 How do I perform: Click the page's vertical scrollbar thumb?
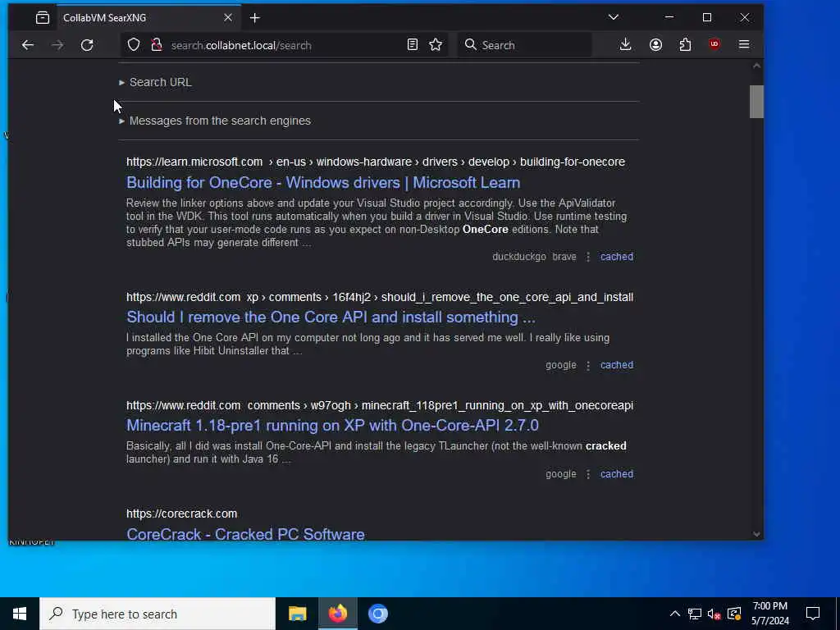tap(756, 101)
